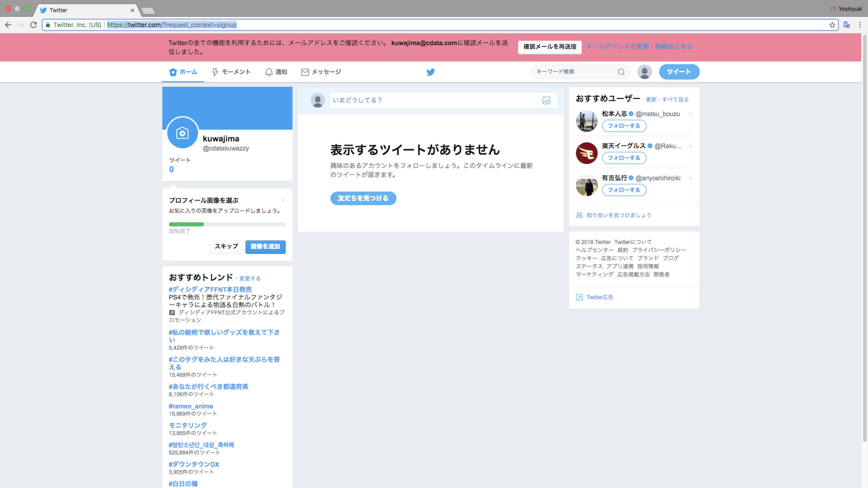Reload the page
868x488 pixels.
pyautogui.click(x=33, y=25)
